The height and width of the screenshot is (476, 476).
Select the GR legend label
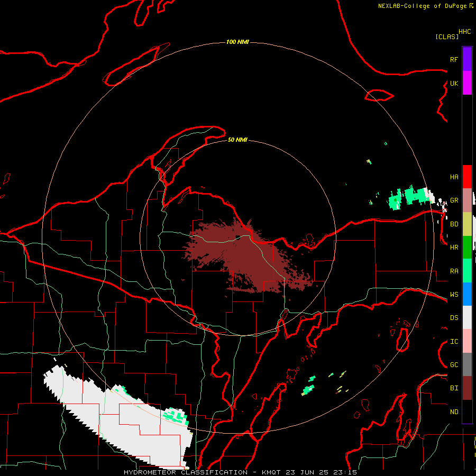tap(454, 200)
